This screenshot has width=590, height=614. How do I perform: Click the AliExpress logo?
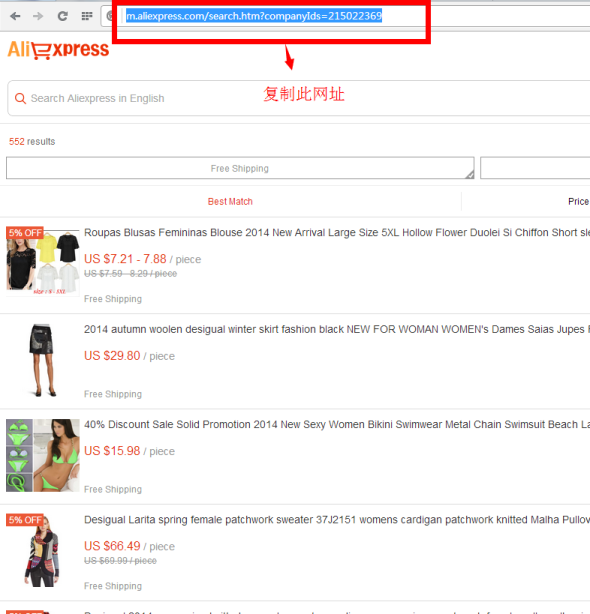58,50
